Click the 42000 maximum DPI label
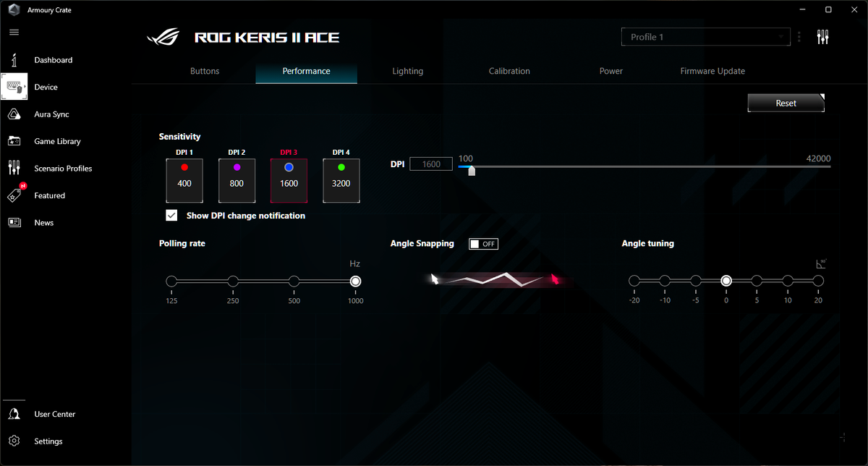Viewport: 868px width, 466px height. pos(818,158)
